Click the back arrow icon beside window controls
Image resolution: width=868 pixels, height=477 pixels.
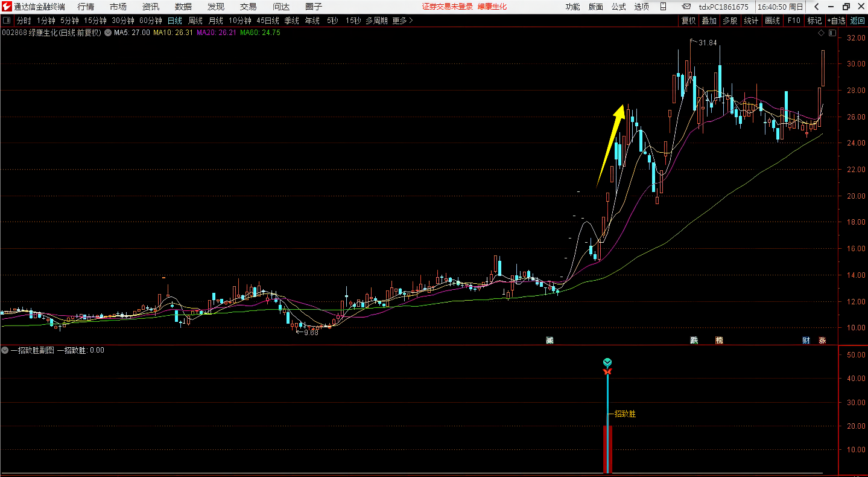816,7
